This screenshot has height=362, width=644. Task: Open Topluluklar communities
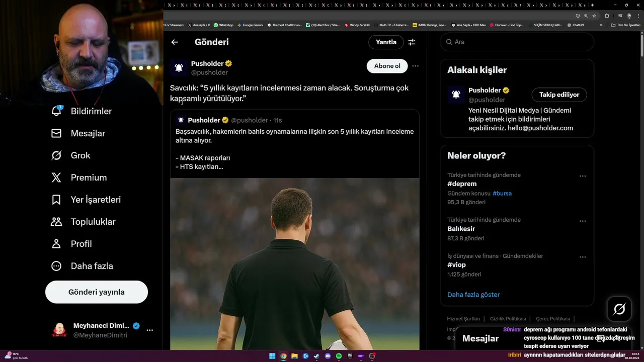click(57, 222)
